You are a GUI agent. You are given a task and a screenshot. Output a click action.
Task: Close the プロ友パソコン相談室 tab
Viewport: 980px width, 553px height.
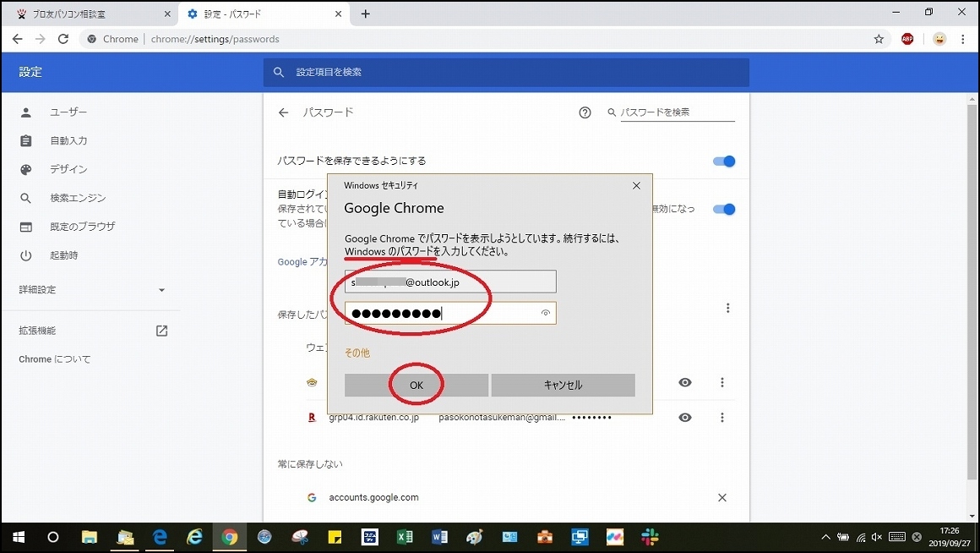[167, 14]
